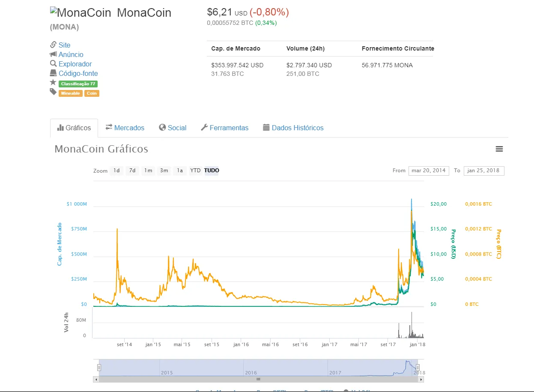This screenshot has width=534, height=392.
Task: Click the navigator scrollbar right arrow
Action: [421, 379]
